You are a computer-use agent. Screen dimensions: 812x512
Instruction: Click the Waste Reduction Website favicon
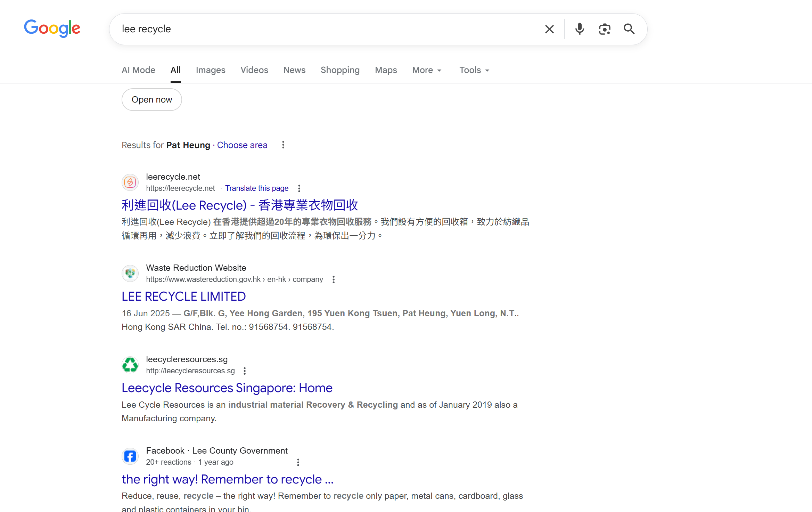(130, 273)
